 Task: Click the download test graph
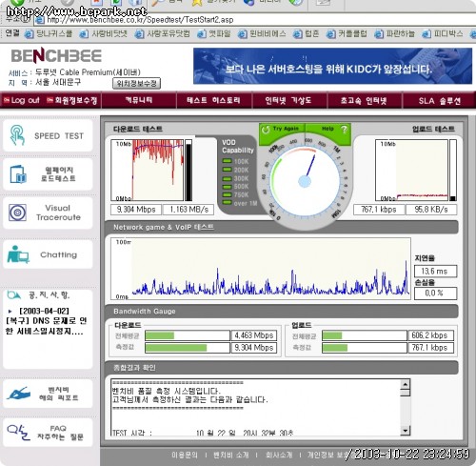point(148,170)
